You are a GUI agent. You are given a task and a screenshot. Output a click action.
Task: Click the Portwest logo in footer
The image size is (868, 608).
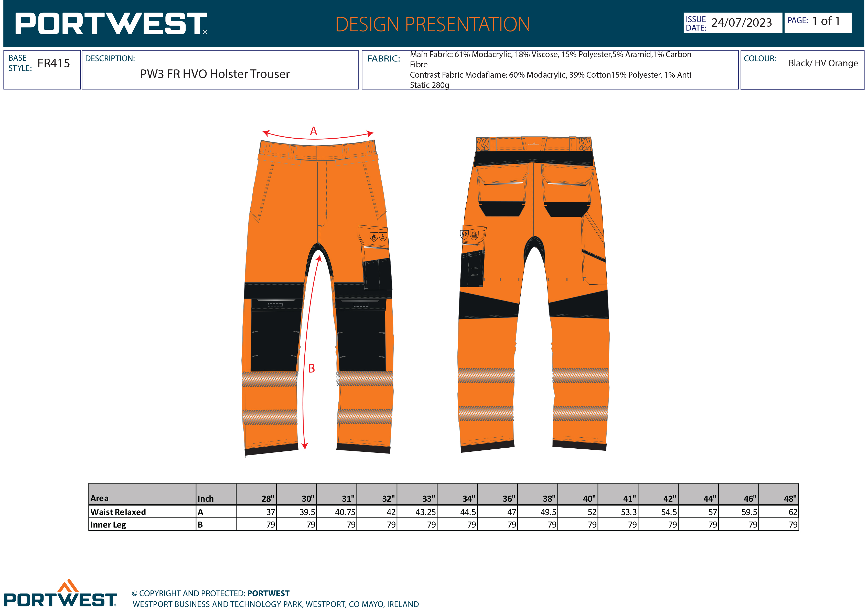click(x=60, y=600)
